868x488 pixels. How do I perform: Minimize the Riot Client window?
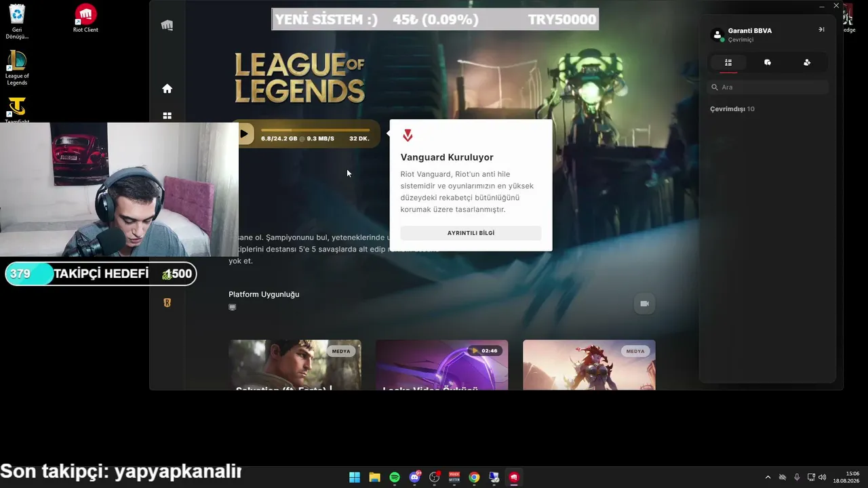tap(822, 6)
